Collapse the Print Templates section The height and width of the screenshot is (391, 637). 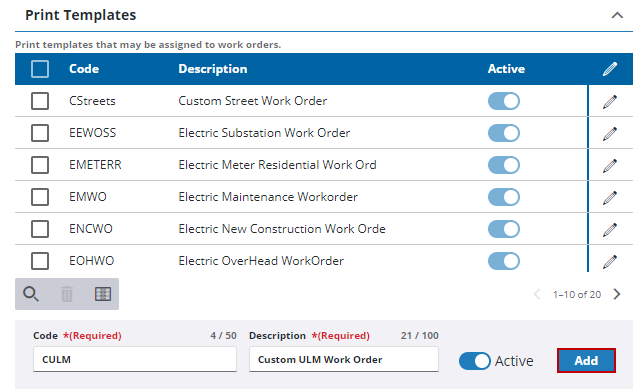[617, 15]
